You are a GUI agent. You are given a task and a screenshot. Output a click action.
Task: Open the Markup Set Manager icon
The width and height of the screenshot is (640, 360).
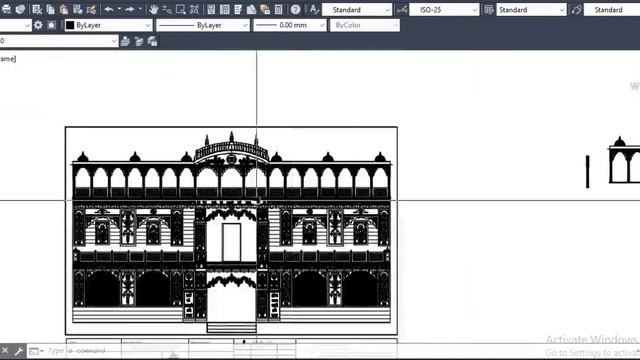point(265,9)
